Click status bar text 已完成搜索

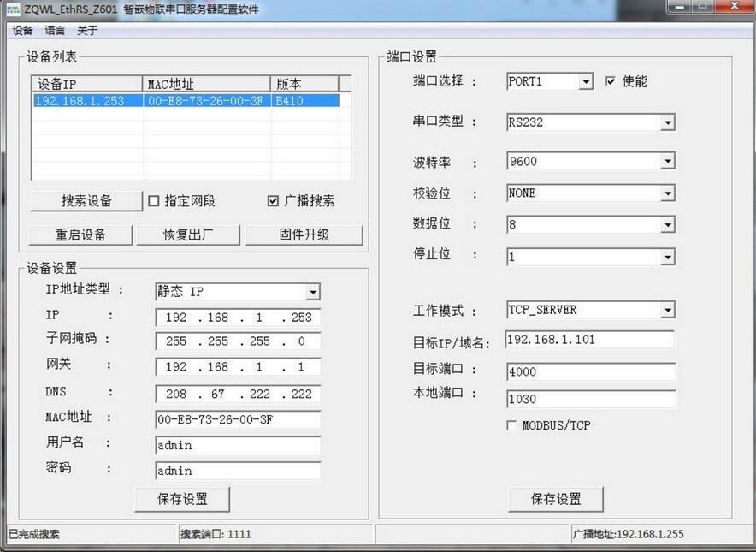pyautogui.click(x=33, y=534)
